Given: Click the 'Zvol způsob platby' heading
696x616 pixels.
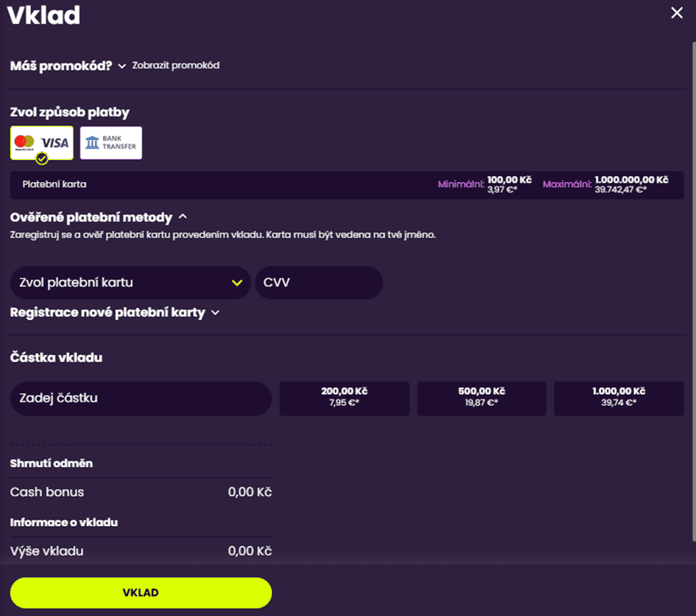Looking at the screenshot, I should point(70,112).
